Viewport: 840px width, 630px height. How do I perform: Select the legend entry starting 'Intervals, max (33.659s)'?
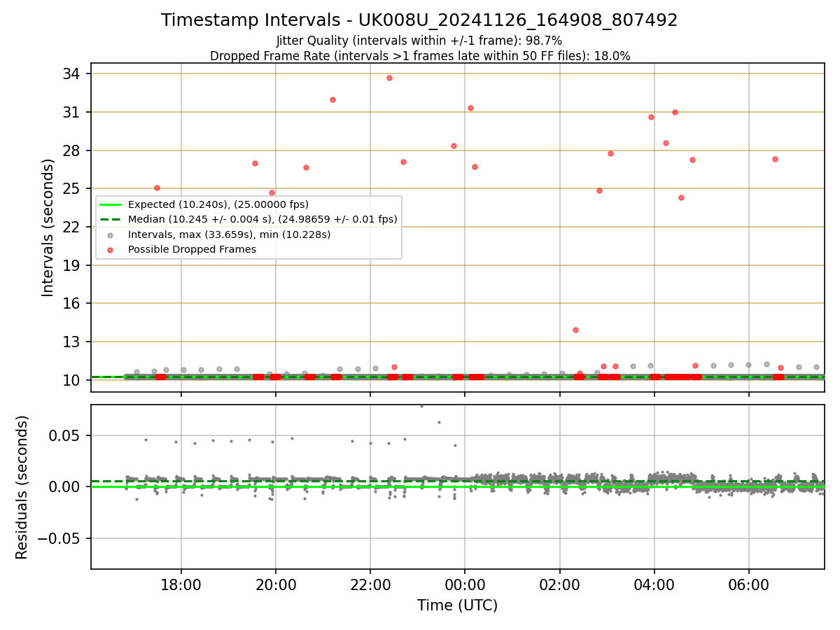(229, 234)
